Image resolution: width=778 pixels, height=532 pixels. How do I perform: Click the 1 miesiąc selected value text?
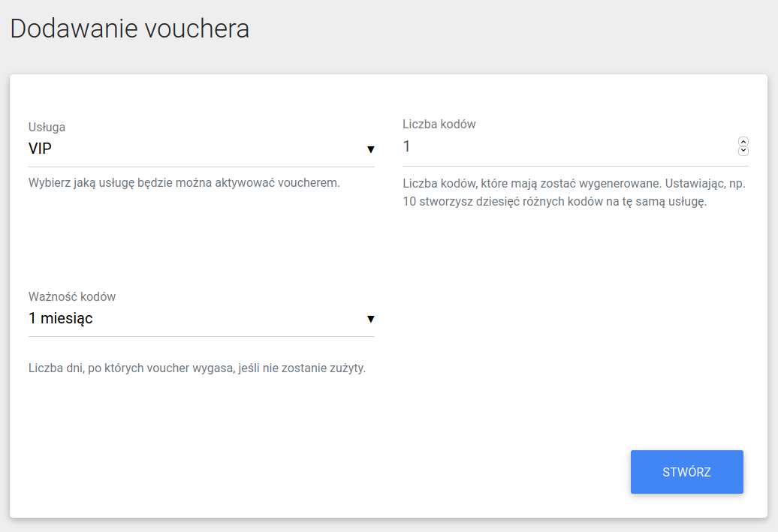click(x=61, y=319)
